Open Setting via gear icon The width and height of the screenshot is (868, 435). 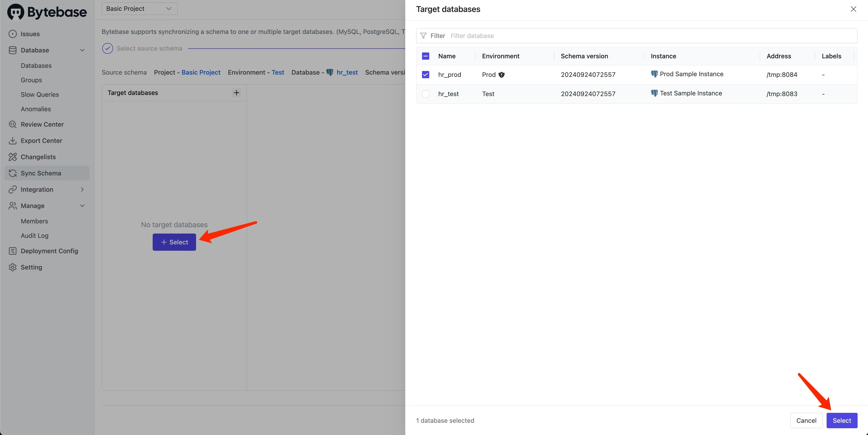point(12,267)
